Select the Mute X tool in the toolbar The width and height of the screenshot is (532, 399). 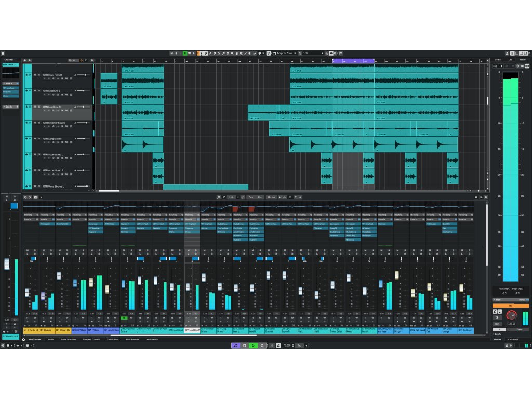pyautogui.click(x=228, y=53)
